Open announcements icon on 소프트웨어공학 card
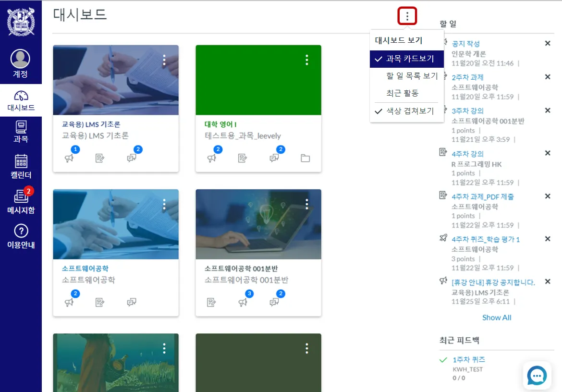 coord(69,303)
